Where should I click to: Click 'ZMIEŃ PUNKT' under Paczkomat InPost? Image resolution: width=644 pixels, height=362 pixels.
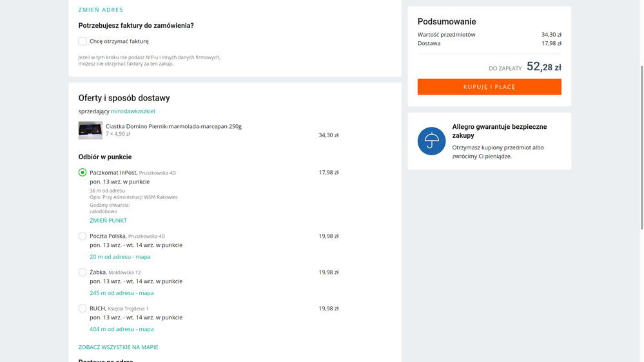(x=108, y=220)
